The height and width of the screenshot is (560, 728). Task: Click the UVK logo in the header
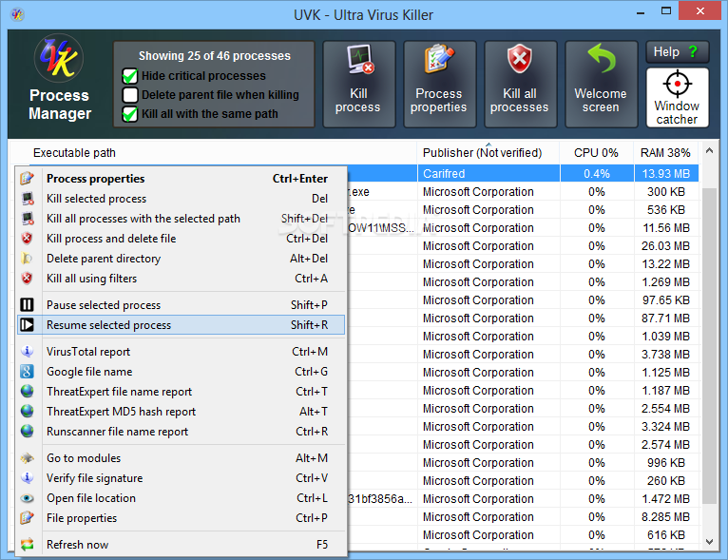point(59,58)
